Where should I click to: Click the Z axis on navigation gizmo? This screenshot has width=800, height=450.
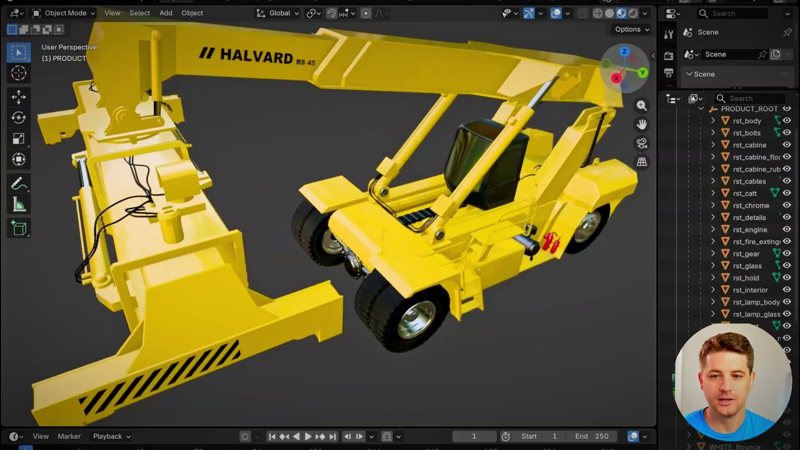pyautogui.click(x=624, y=52)
